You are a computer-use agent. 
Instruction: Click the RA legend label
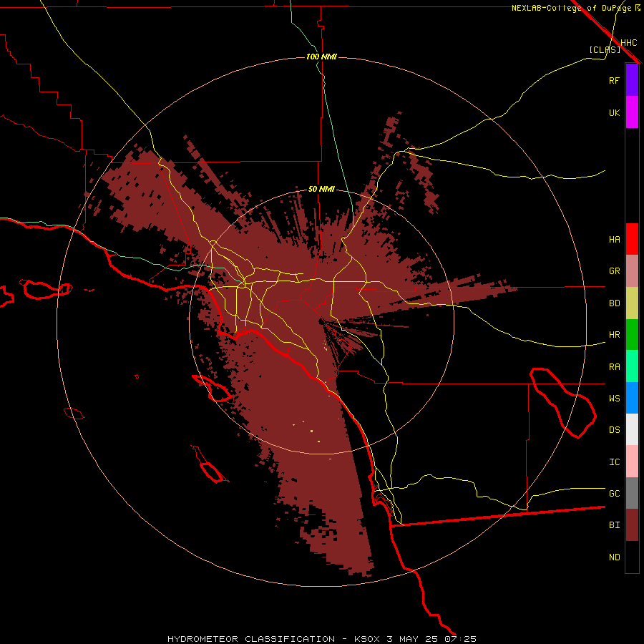pos(614,367)
